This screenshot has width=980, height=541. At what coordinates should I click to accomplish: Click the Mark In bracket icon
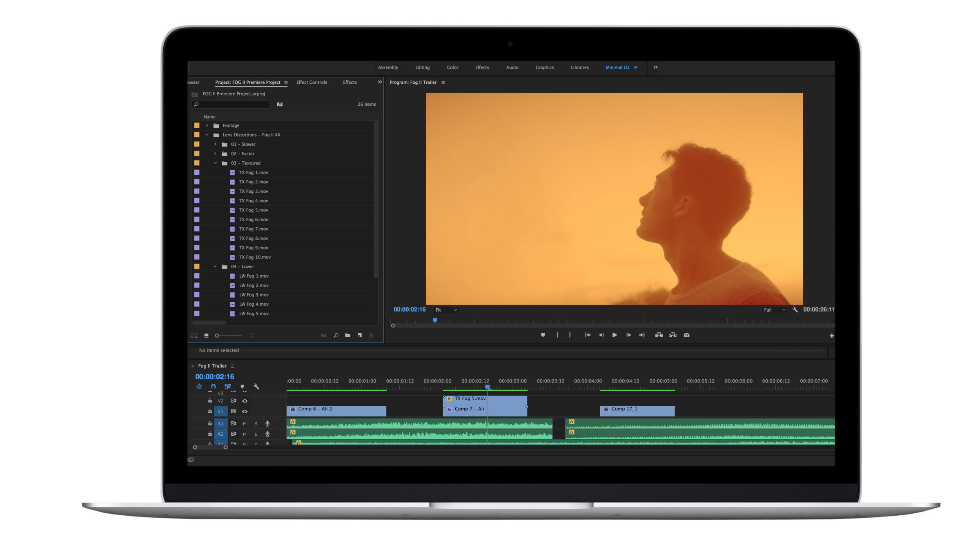(x=557, y=335)
